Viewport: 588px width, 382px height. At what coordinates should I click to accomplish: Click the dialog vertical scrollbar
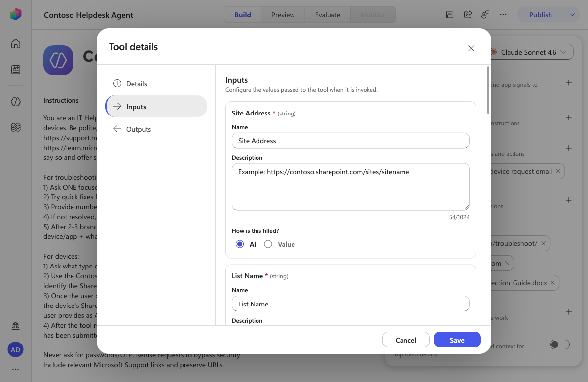pos(487,90)
